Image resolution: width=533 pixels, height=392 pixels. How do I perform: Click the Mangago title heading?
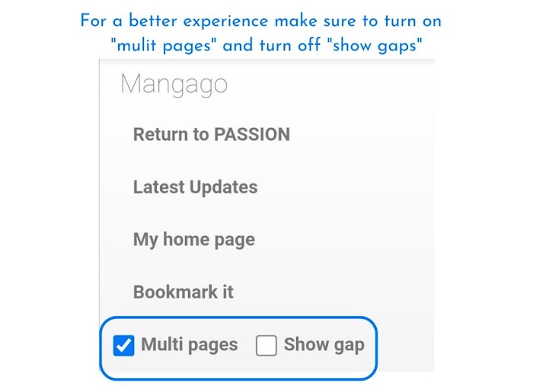(x=174, y=84)
